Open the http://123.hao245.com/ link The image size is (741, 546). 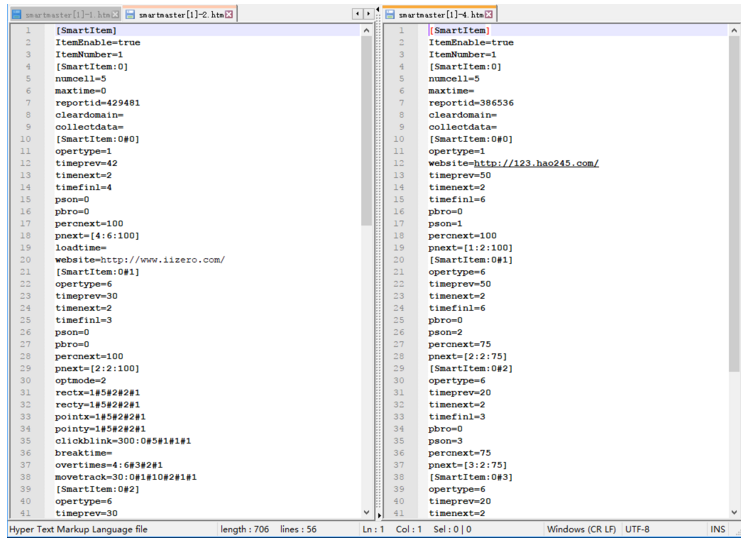tap(536, 163)
